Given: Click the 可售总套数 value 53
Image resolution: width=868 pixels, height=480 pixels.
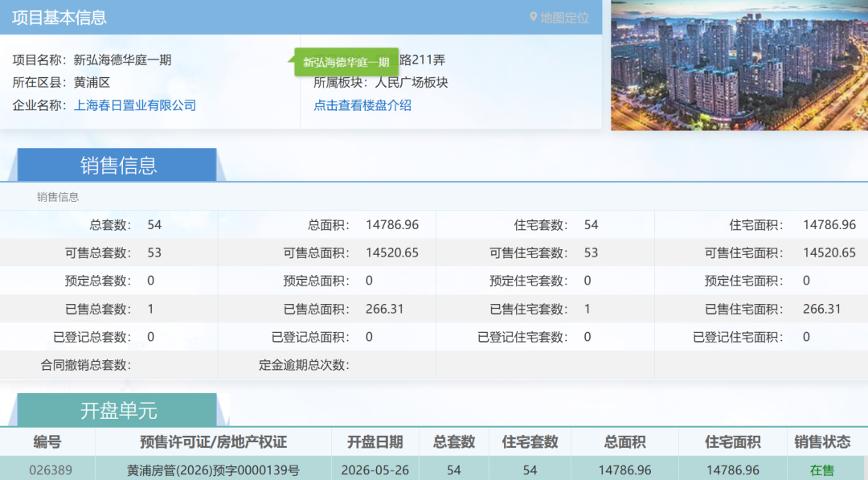Looking at the screenshot, I should click(x=154, y=253).
